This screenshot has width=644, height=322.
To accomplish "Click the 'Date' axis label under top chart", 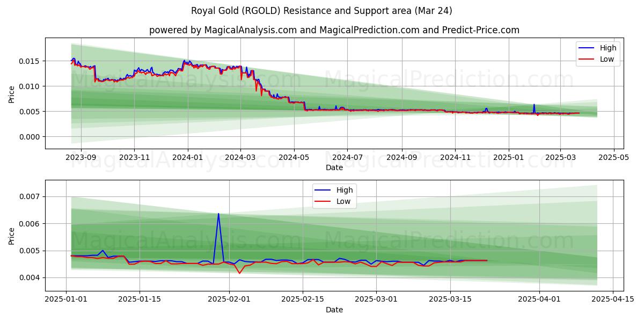I will click(334, 167).
